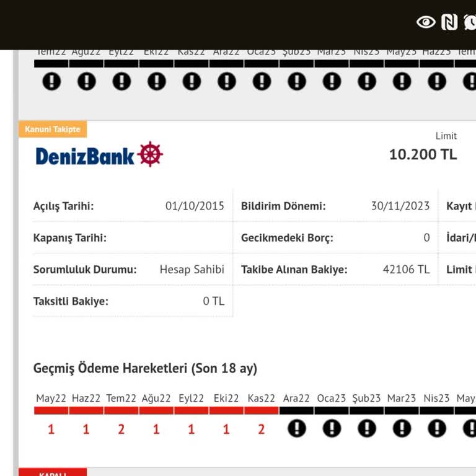The image size is (476, 476).
Task: Click the Kanuni Takipte orange badge
Action: tap(53, 129)
